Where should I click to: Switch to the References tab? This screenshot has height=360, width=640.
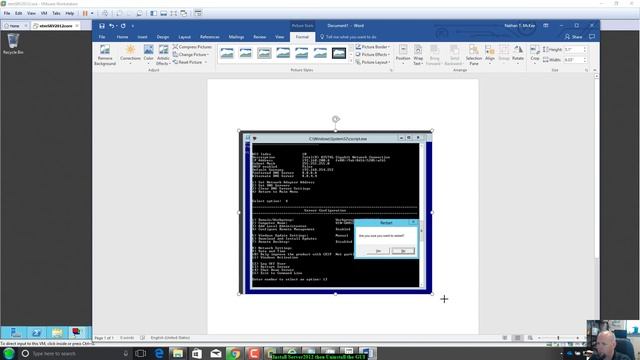click(x=210, y=37)
